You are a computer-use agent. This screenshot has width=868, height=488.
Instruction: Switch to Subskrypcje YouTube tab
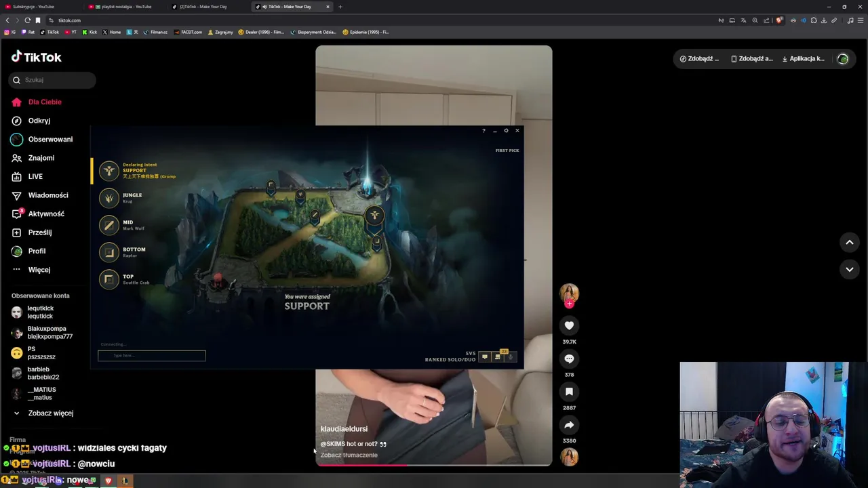pos(42,7)
